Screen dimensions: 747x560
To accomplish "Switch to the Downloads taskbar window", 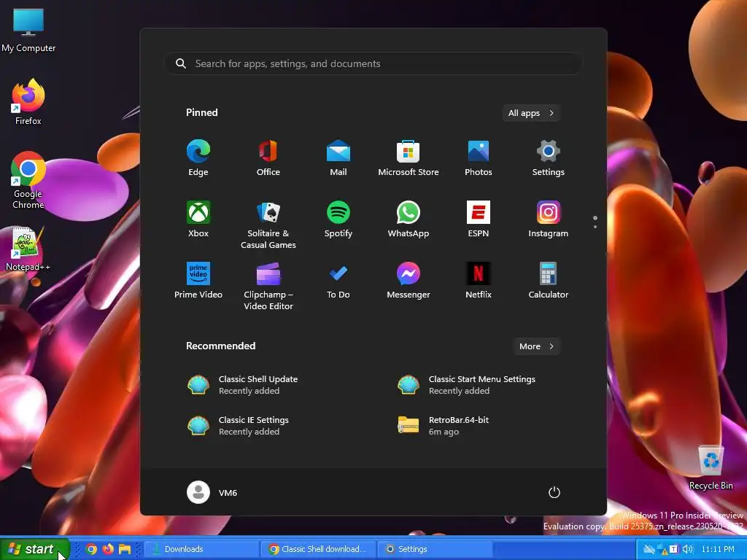I will pyautogui.click(x=201, y=549).
